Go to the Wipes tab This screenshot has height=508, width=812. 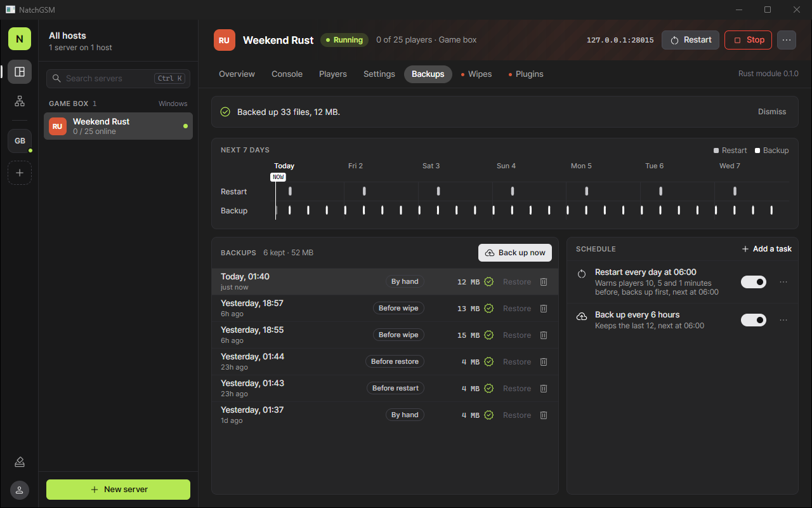coord(476,74)
